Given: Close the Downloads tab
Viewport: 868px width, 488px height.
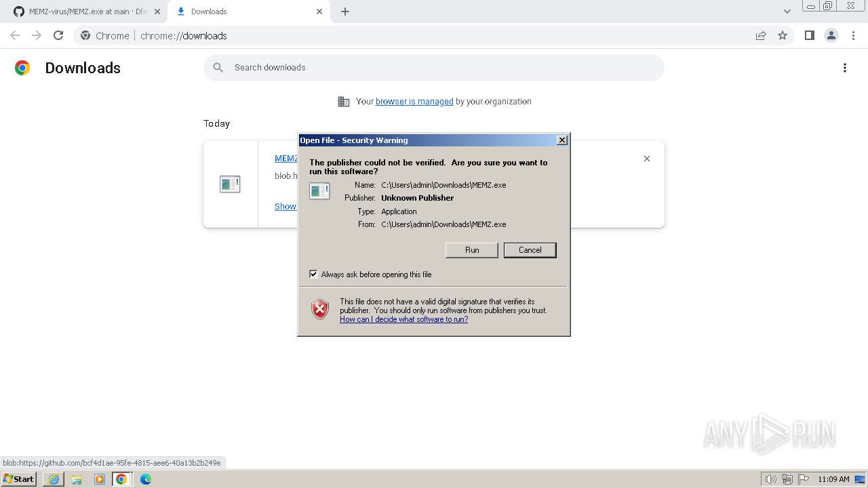Looking at the screenshot, I should tap(319, 12).
